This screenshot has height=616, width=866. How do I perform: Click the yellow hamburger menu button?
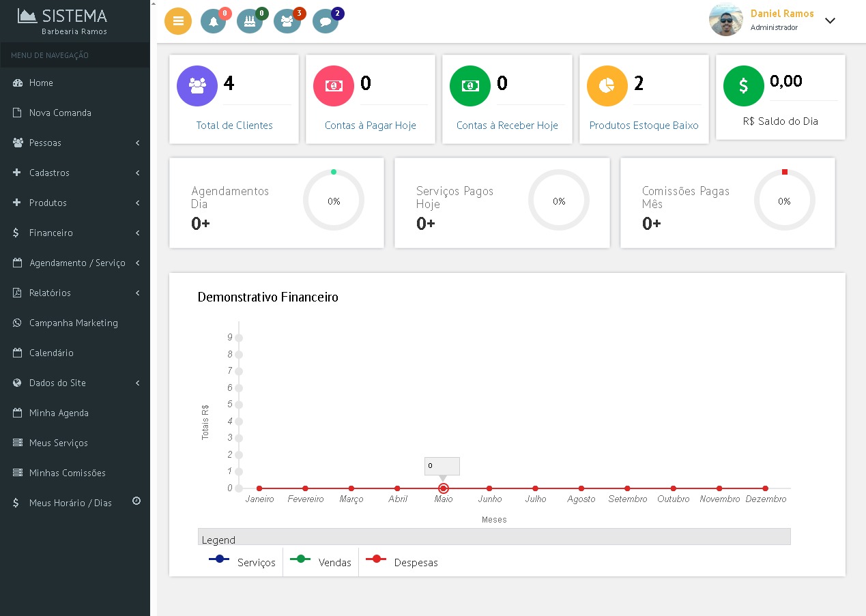click(178, 21)
